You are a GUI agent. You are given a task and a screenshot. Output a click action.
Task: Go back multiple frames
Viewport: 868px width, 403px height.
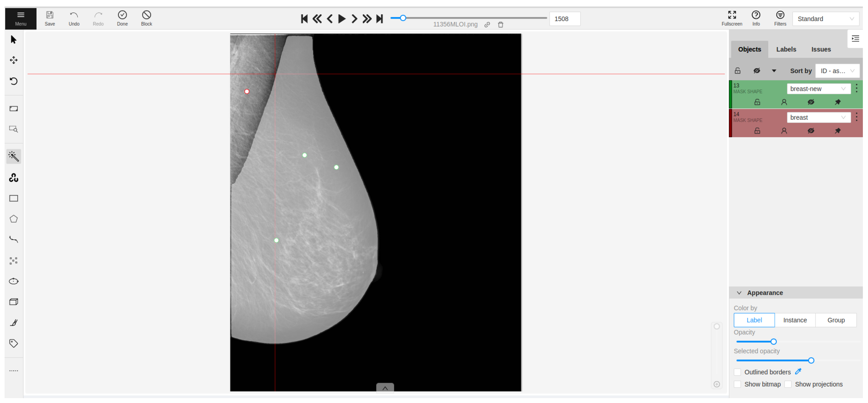tap(317, 19)
